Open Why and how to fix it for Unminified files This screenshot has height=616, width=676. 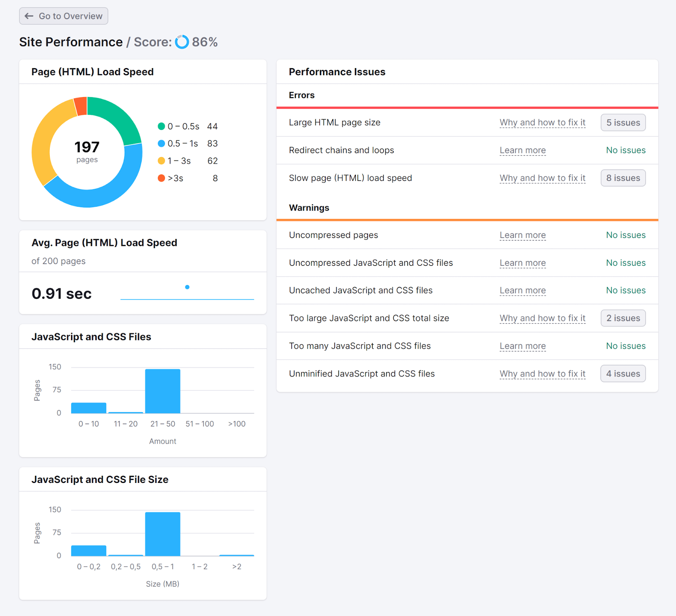tap(542, 373)
